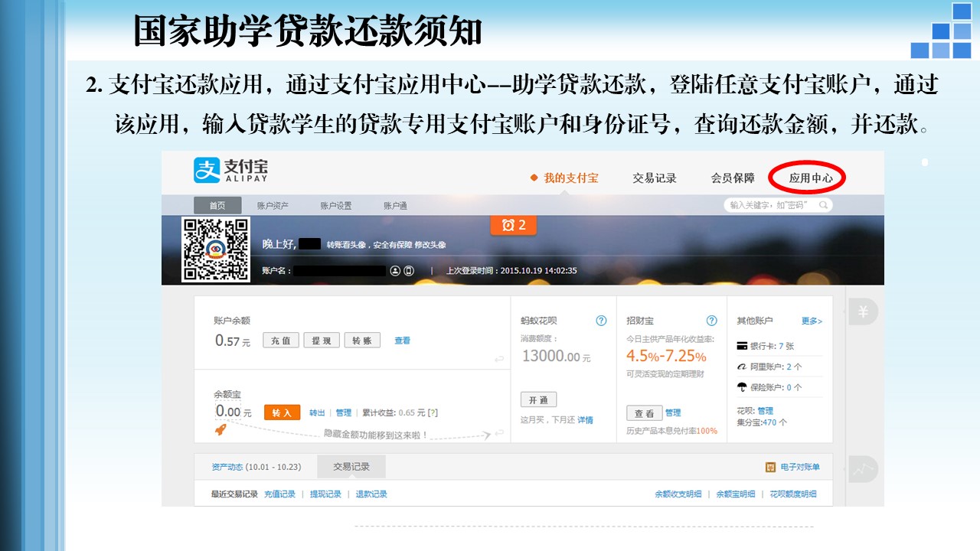The image size is (980, 551).
Task: Click the 0.57 元 account balance
Action: 233,341
